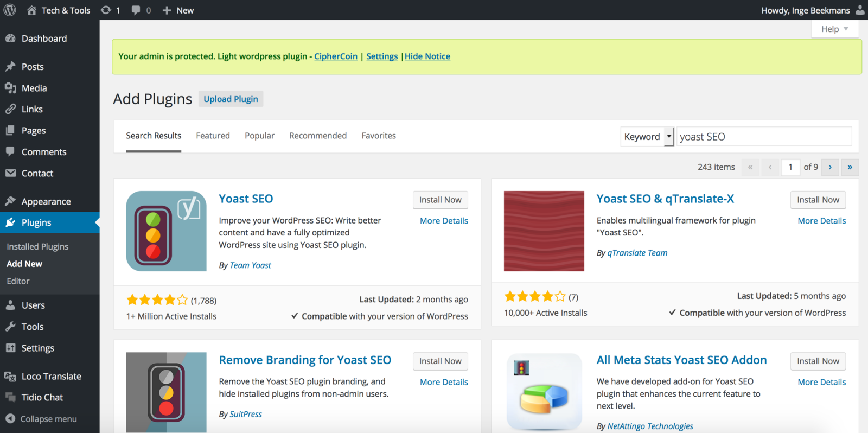The height and width of the screenshot is (433, 868).
Task: Open the qTranslate Team author link
Action: 637,253
